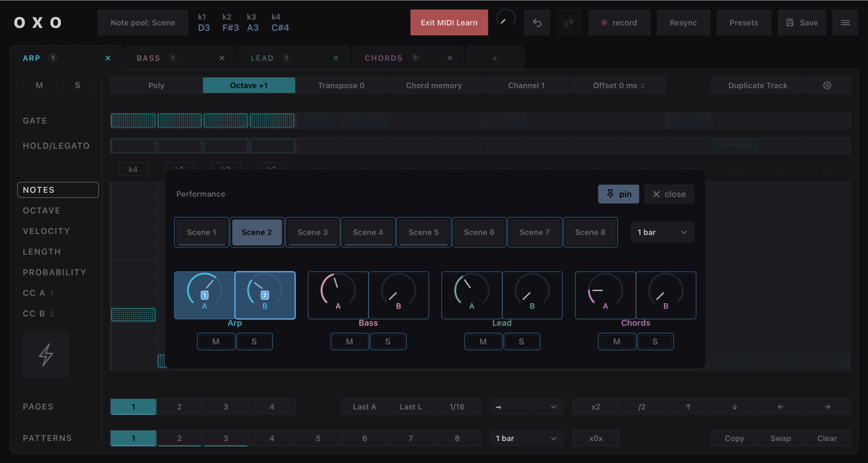The width and height of the screenshot is (868, 463).
Task: Click the undo arrow icon
Action: click(x=537, y=23)
